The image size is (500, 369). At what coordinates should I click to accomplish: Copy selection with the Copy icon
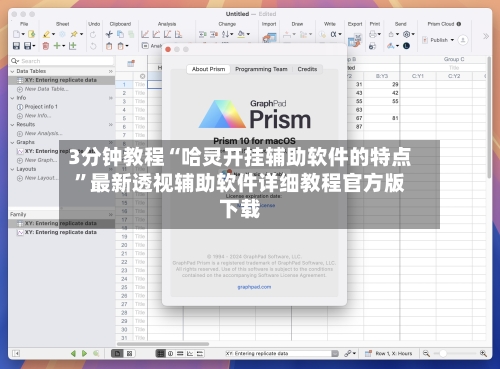(120, 34)
